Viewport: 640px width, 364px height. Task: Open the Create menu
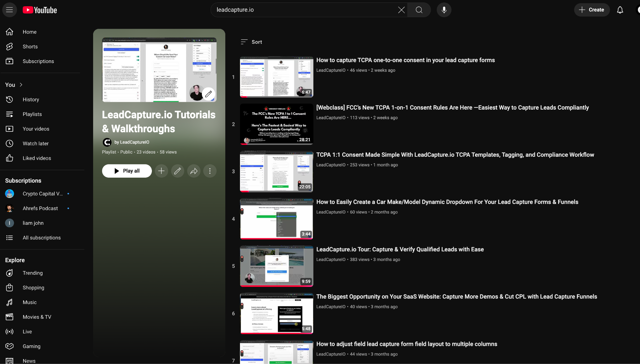592,10
